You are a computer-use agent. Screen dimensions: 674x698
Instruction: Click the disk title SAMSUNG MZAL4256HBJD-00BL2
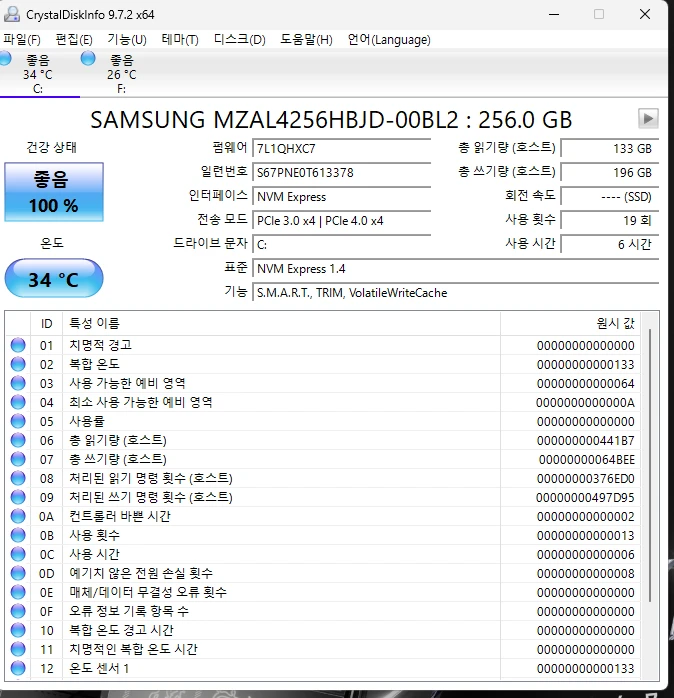pyautogui.click(x=274, y=119)
